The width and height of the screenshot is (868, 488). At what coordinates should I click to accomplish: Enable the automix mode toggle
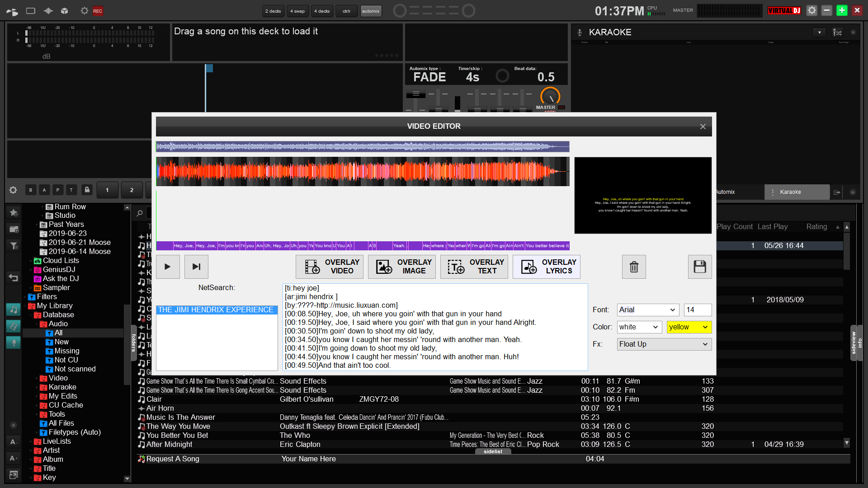(x=371, y=11)
